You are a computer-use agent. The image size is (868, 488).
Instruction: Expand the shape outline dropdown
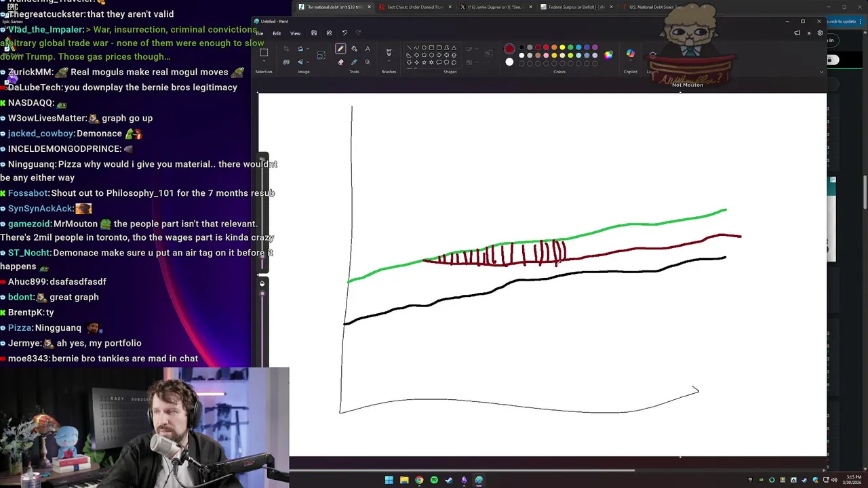click(477, 49)
